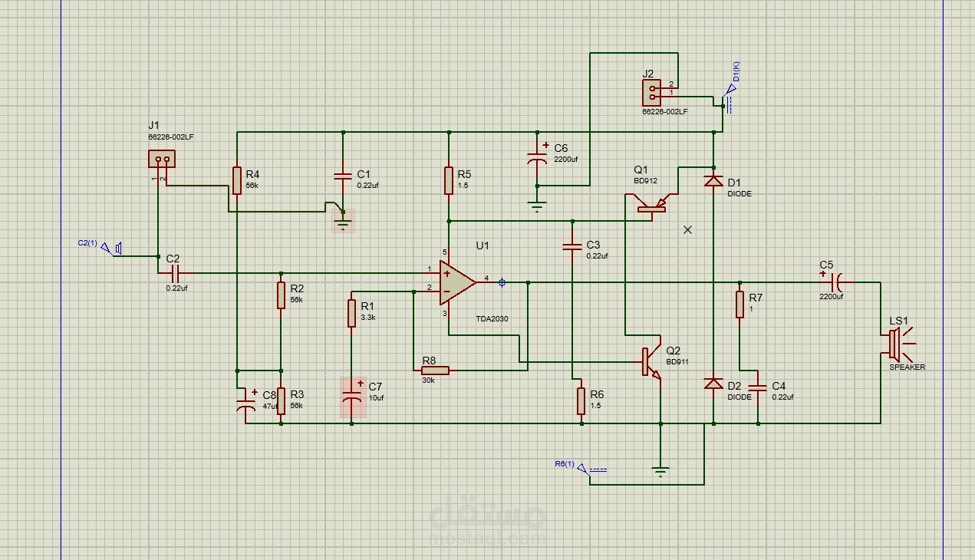Select resistor R7 symbol
Viewport: 975px width, 560px height.
tap(739, 305)
